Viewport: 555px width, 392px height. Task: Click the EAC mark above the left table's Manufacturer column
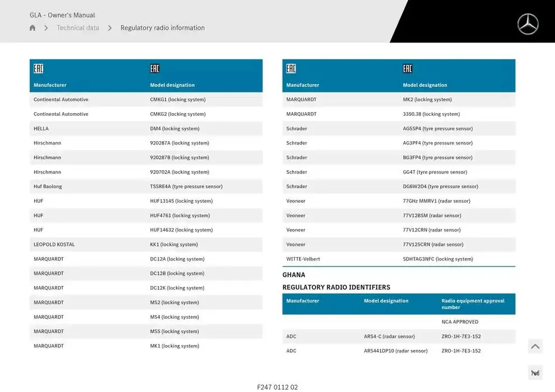38,69
